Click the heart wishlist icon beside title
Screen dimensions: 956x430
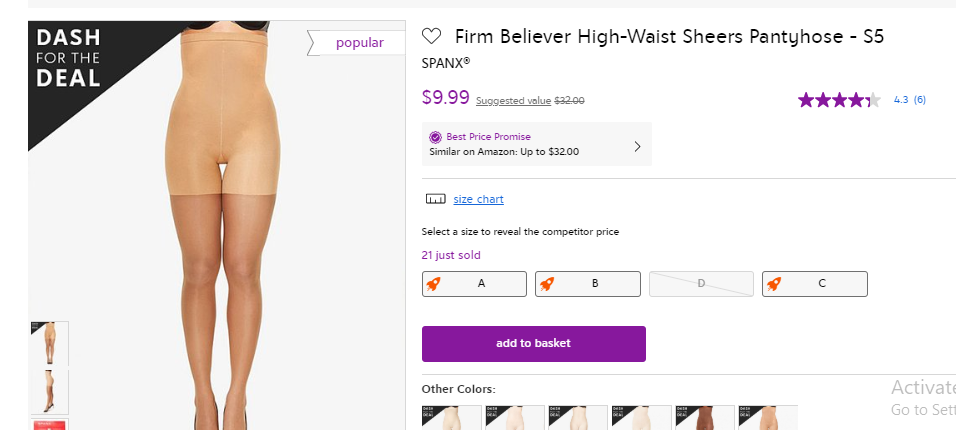click(432, 37)
